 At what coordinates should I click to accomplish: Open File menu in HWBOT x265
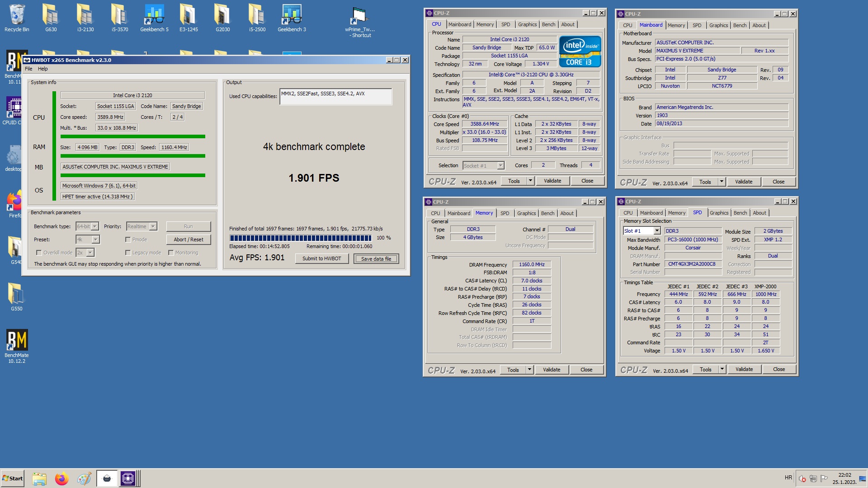(x=28, y=69)
